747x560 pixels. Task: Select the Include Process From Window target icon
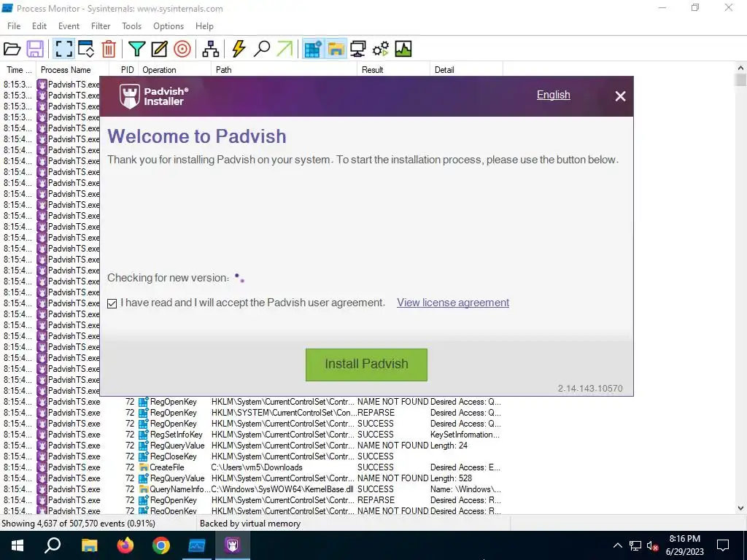click(x=182, y=49)
